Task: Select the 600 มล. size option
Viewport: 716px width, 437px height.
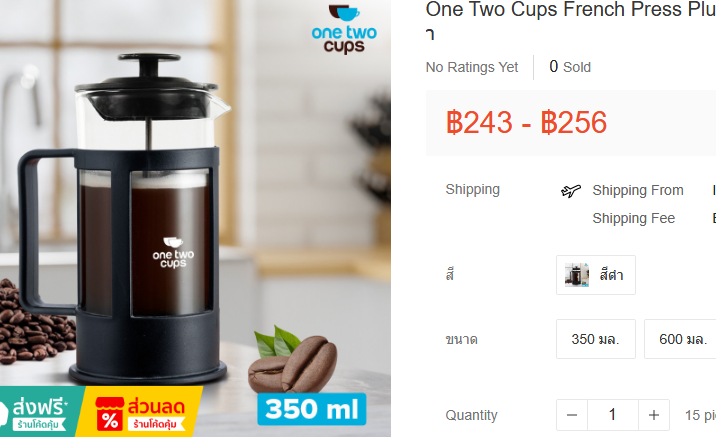Action: [x=680, y=339]
